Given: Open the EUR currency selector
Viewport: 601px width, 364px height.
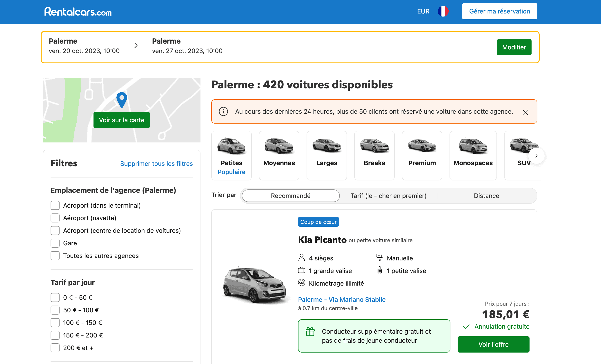Looking at the screenshot, I should [x=423, y=11].
